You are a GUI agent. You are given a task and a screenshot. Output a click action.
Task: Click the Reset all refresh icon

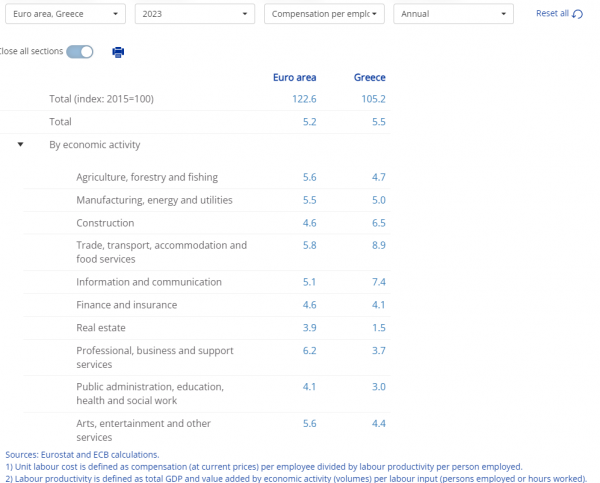coord(577,14)
